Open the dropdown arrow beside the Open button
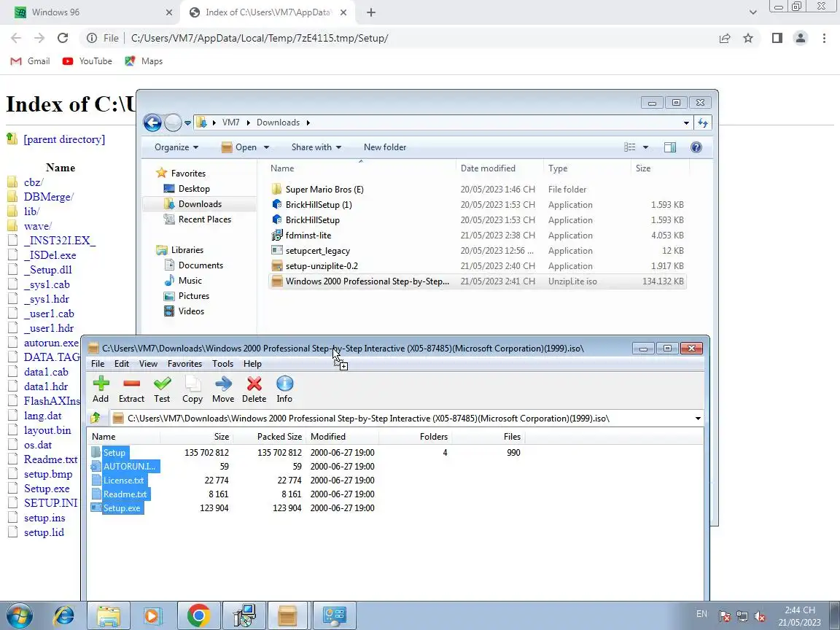840x630 pixels. coord(266,147)
